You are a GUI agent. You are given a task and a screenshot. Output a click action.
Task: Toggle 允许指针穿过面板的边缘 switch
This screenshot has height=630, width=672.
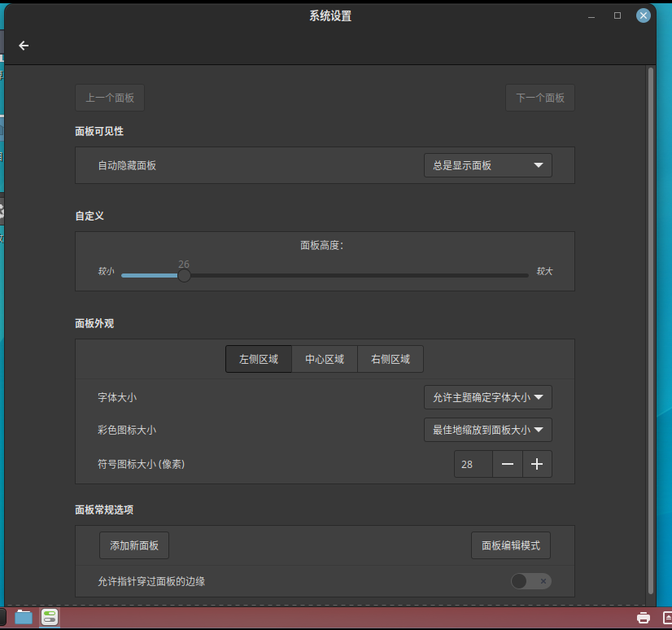(531, 580)
